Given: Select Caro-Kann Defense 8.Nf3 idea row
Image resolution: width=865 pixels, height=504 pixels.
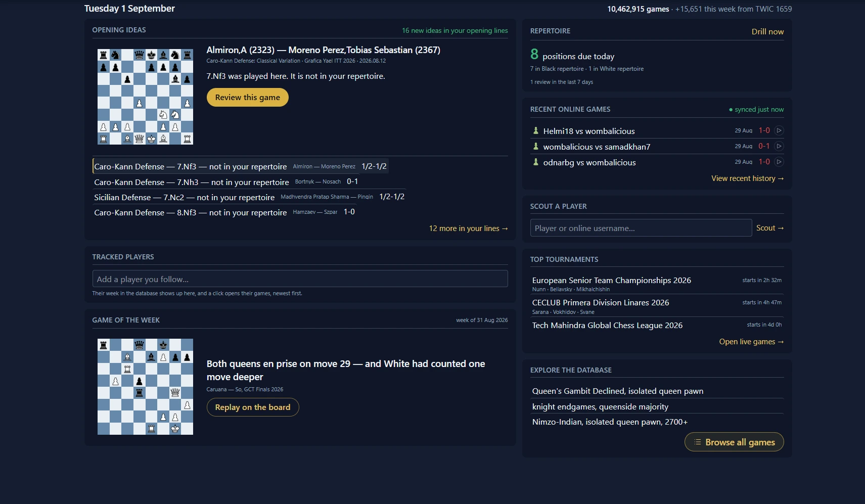Looking at the screenshot, I should tap(224, 212).
